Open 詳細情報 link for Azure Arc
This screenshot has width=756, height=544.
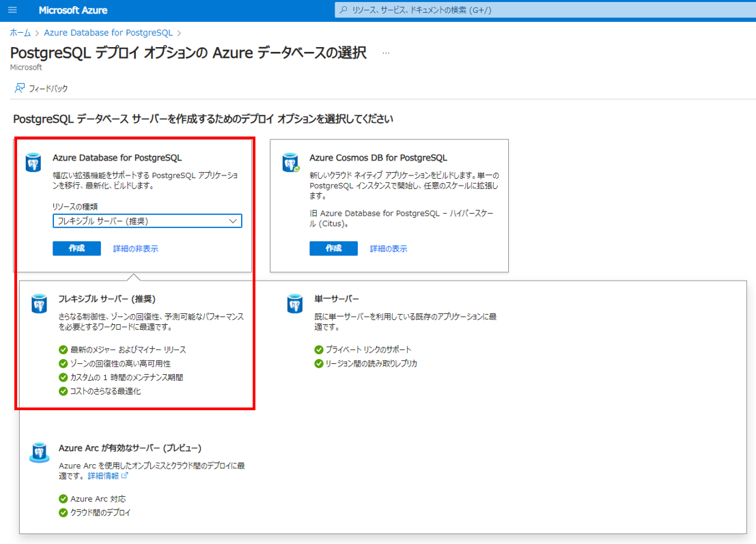point(103,476)
